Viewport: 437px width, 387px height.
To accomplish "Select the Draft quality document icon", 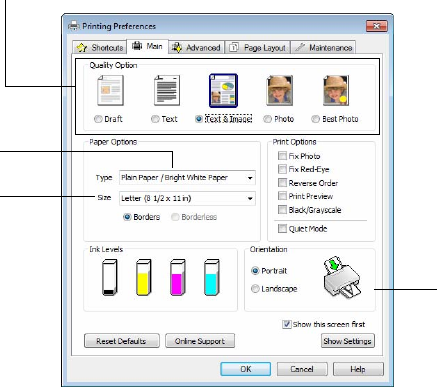I will tap(110, 90).
